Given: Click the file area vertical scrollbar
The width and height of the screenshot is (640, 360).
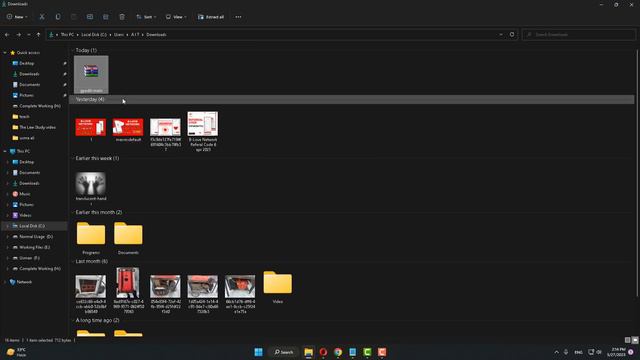Looking at the screenshot, I should [x=637, y=173].
